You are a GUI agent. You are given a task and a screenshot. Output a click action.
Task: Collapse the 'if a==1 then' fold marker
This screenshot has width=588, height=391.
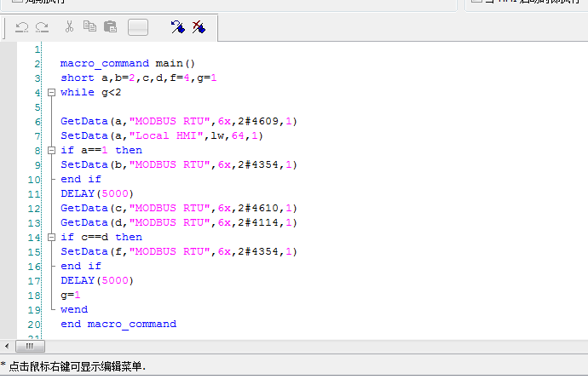[51, 151]
